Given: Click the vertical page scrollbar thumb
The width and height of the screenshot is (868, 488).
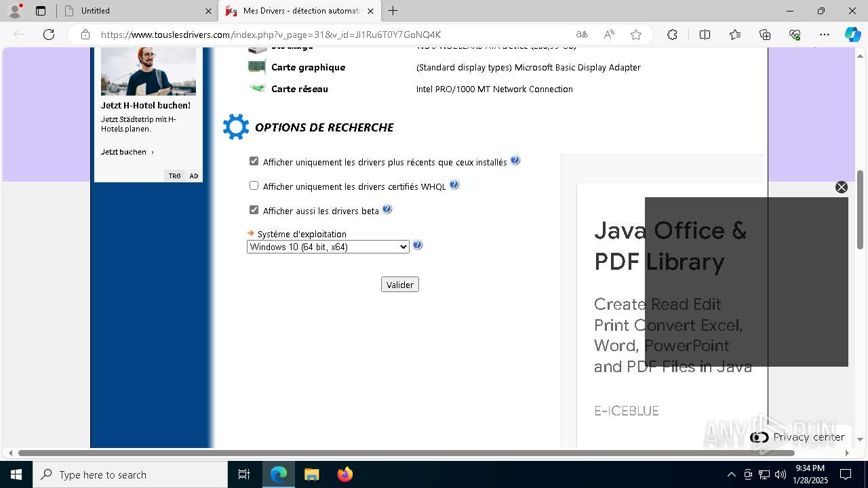Looking at the screenshot, I should 860,209.
